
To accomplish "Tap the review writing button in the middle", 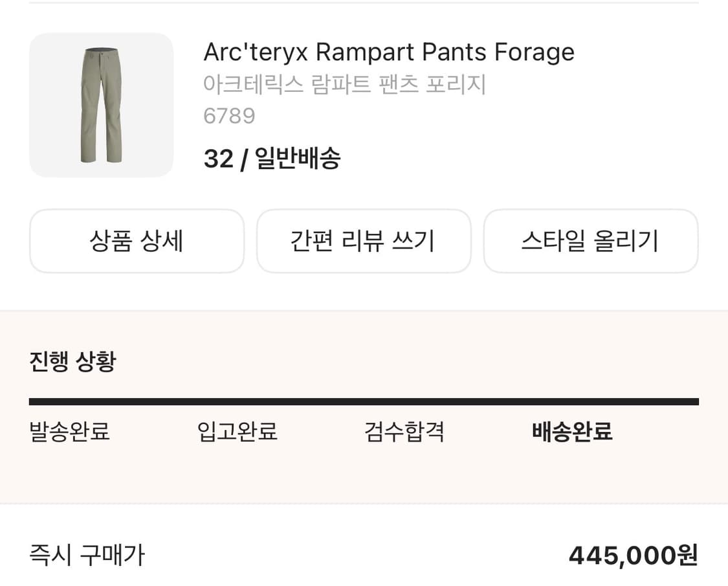I will point(364,241).
